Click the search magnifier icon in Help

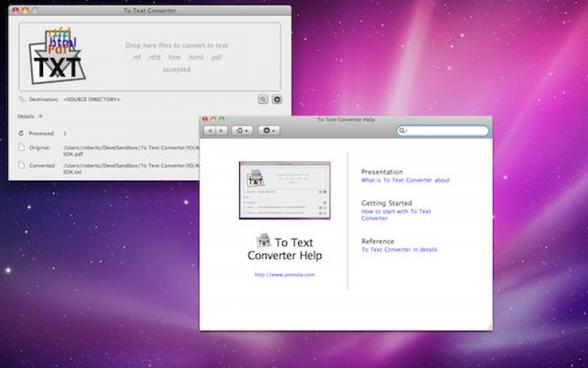(x=402, y=130)
